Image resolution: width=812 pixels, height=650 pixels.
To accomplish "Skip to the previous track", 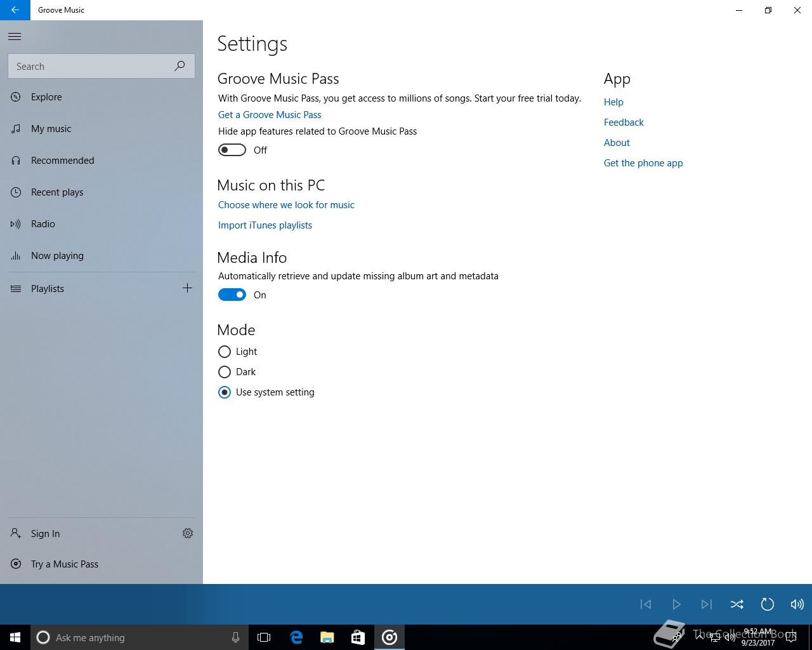I will [646, 604].
